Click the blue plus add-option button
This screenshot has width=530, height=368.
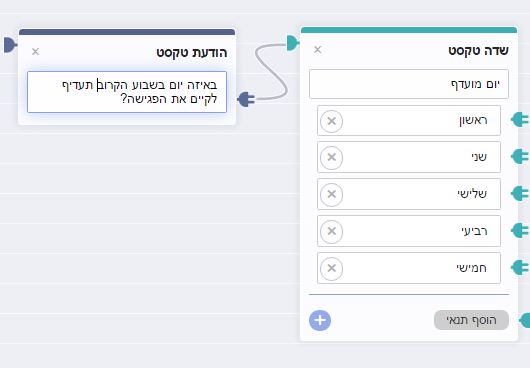point(320,320)
